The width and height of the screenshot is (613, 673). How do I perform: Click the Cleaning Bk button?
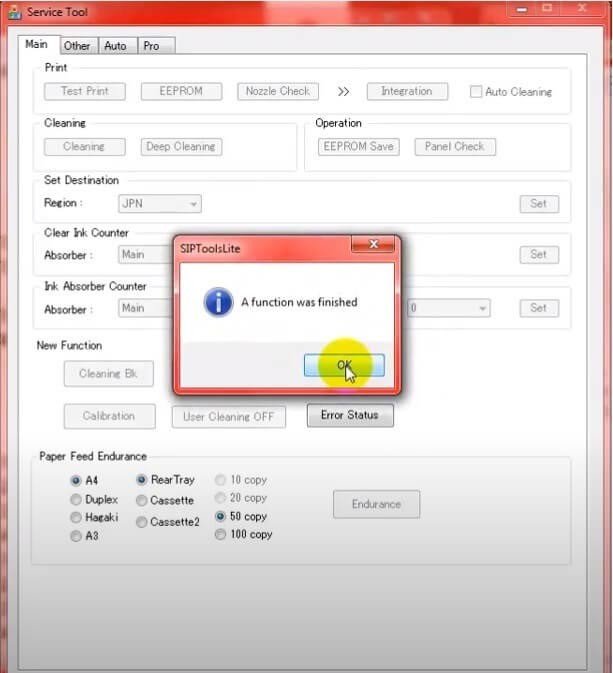click(x=109, y=374)
